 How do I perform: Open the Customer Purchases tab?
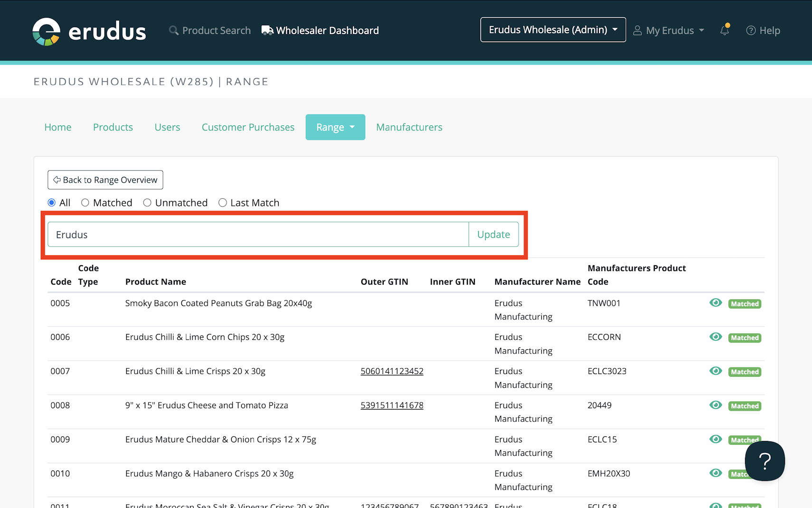coord(248,127)
